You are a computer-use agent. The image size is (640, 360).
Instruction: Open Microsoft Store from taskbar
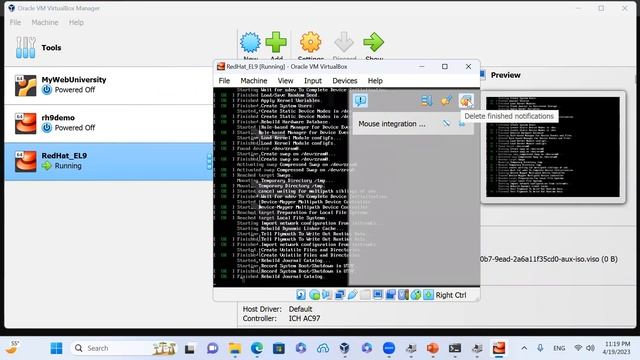point(279,348)
